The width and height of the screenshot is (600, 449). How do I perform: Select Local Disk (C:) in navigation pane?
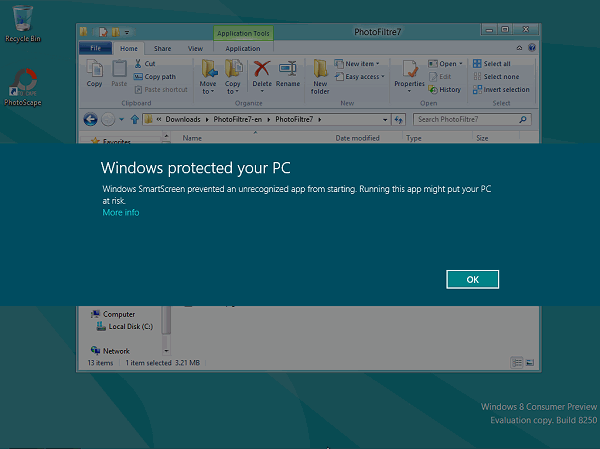point(125,327)
